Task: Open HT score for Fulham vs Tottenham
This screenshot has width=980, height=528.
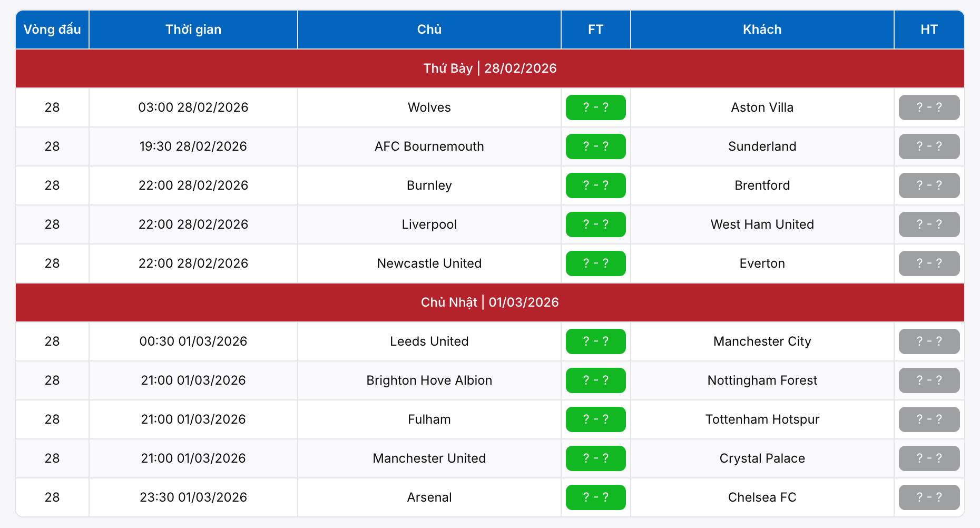Action: pyautogui.click(x=929, y=419)
